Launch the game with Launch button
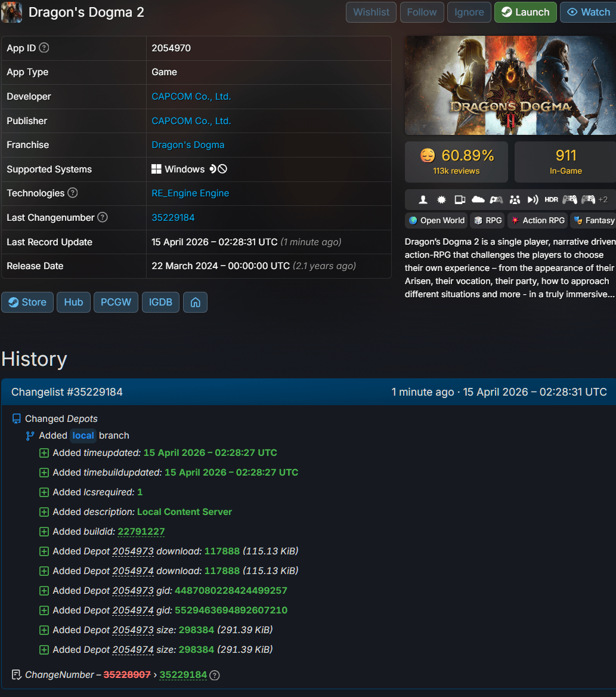 point(525,12)
